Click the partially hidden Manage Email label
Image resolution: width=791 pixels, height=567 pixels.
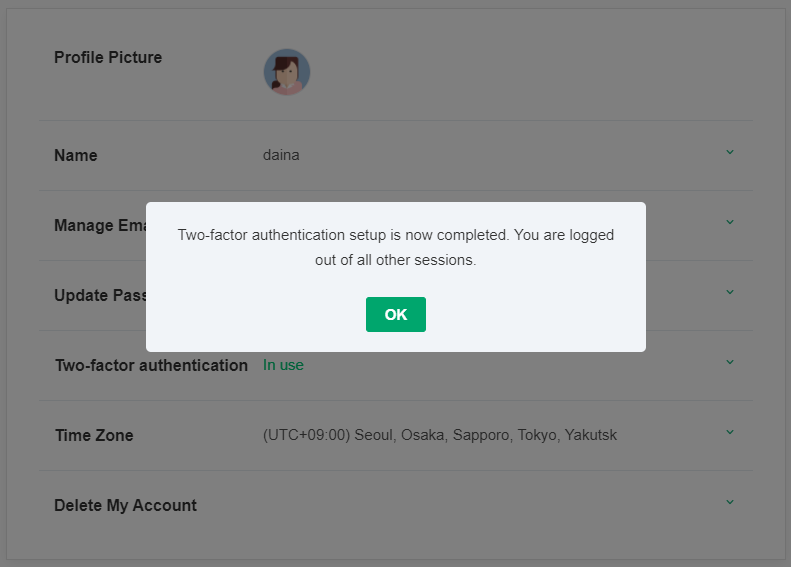(99, 226)
